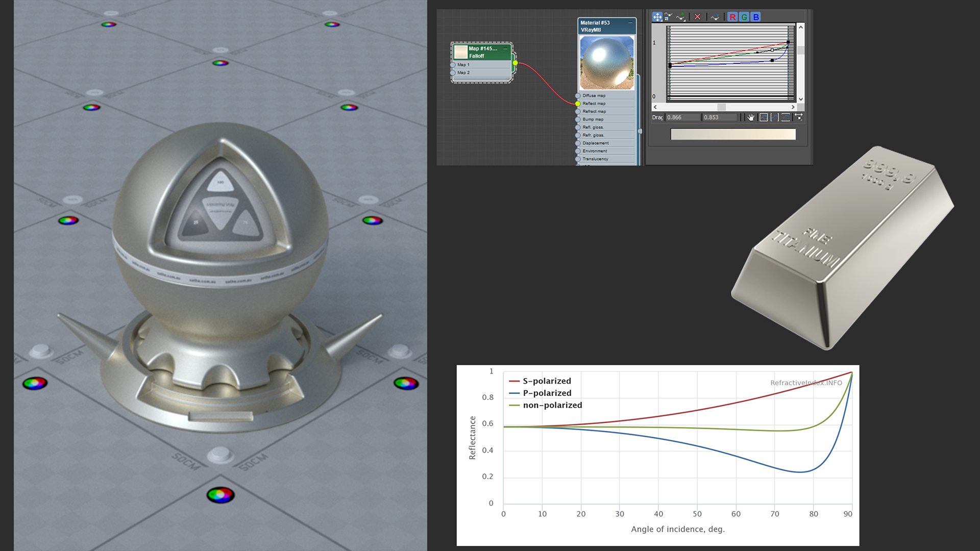The width and height of the screenshot is (980, 551).
Task: Click the white-filled curve control point
Action: click(772, 50)
